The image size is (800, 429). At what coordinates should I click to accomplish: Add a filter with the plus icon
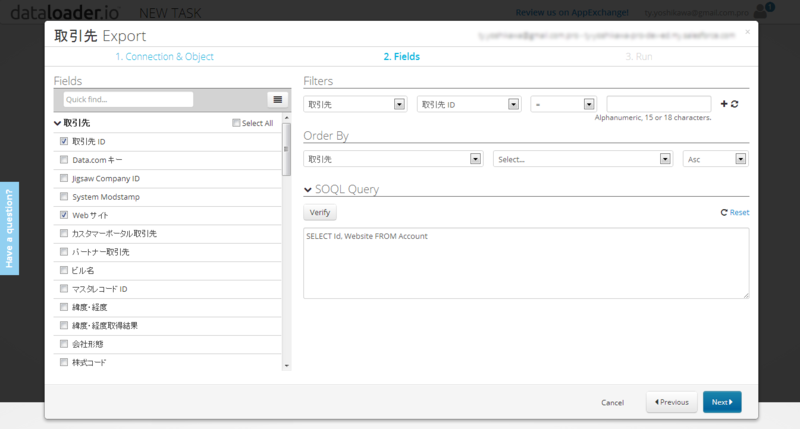pyautogui.click(x=723, y=104)
